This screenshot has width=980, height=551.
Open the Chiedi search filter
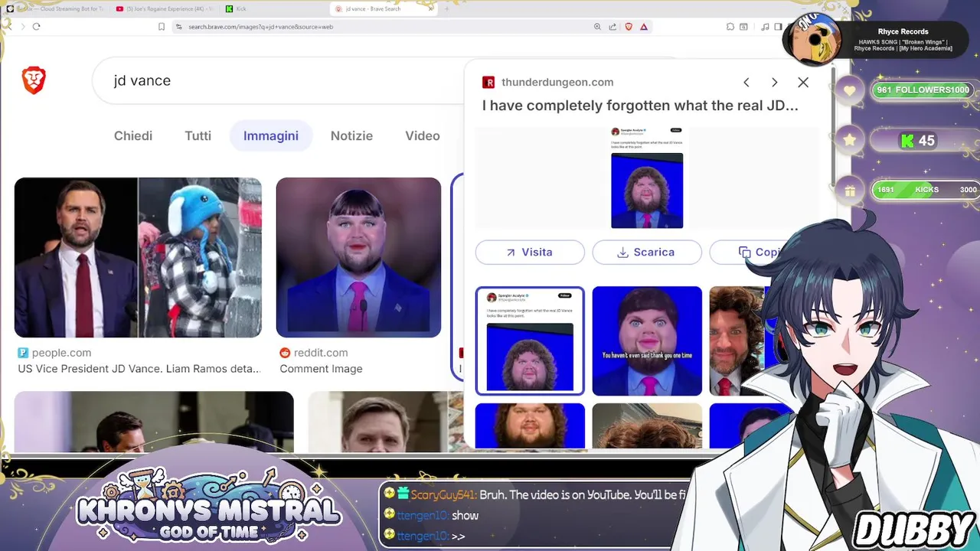coord(133,135)
